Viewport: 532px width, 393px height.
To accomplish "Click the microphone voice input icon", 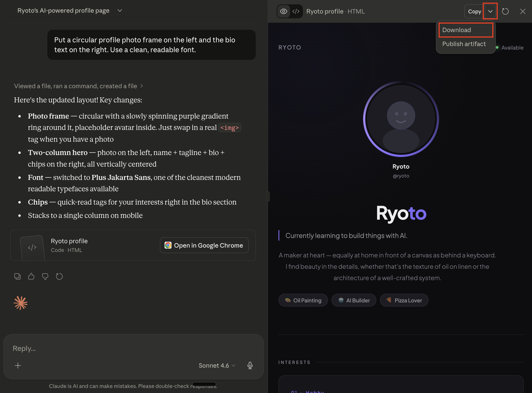I will (x=250, y=365).
